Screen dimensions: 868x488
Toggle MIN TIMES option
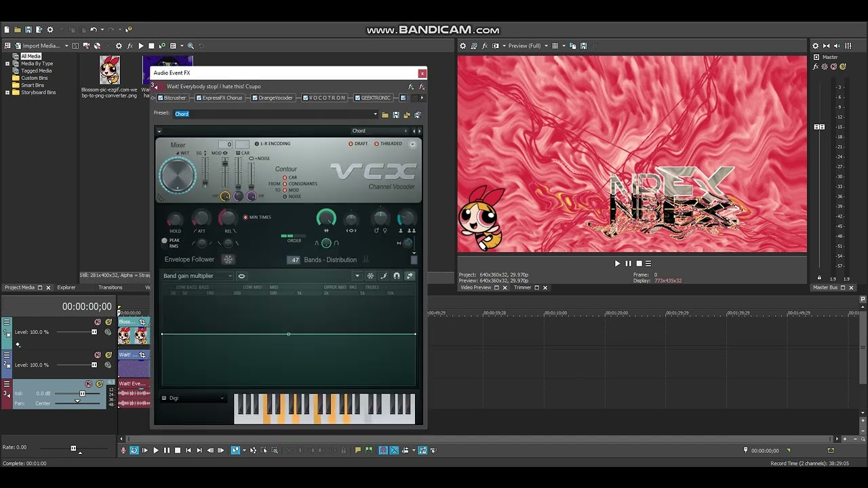coord(245,218)
